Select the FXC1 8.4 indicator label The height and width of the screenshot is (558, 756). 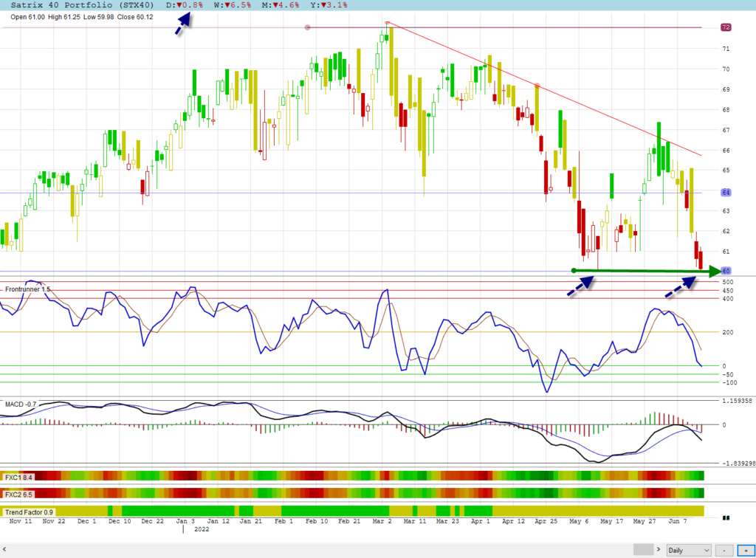click(18, 478)
